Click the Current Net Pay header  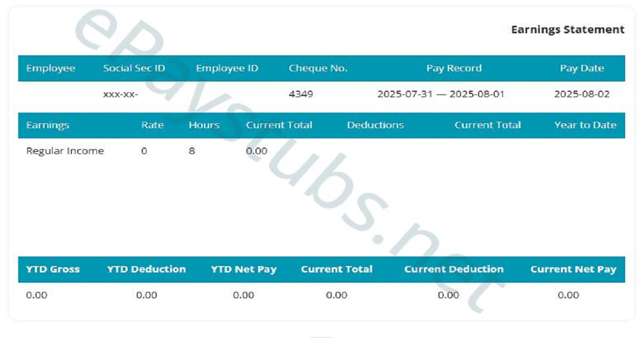click(x=573, y=269)
